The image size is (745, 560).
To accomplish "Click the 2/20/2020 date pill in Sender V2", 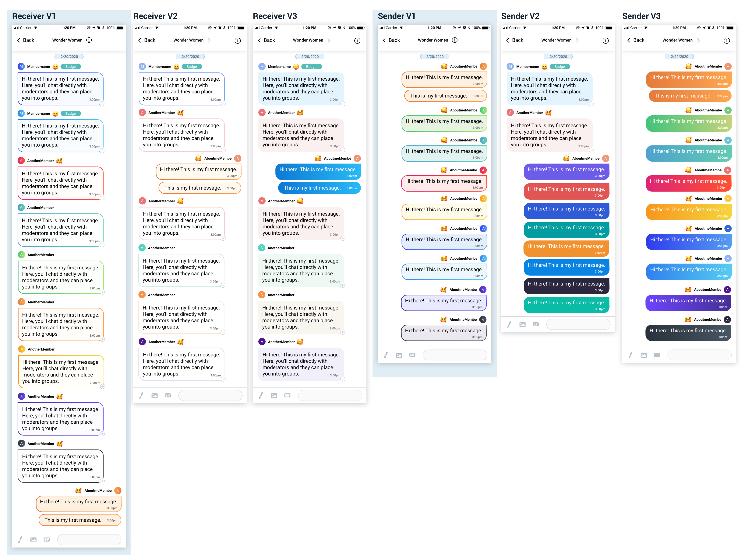I will (x=558, y=57).
